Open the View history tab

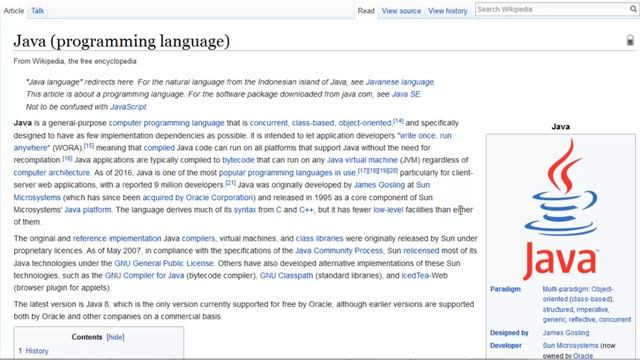click(x=448, y=11)
